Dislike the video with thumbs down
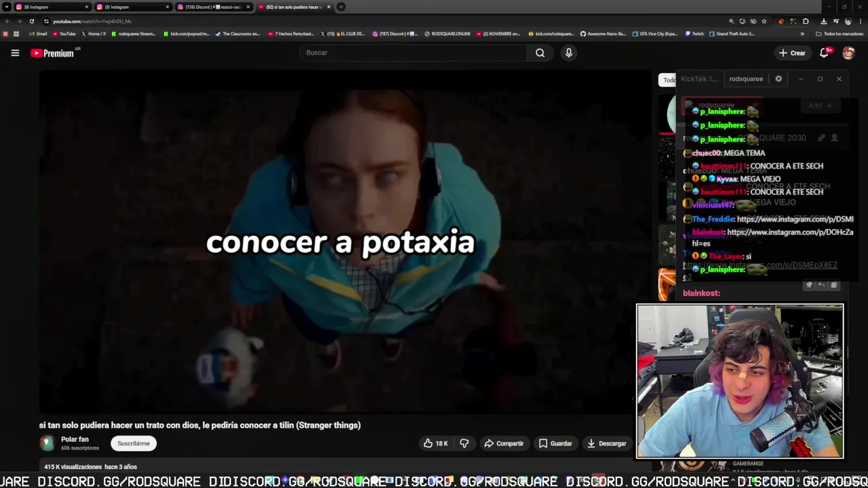Viewport: 868px width, 488px height. (464, 443)
